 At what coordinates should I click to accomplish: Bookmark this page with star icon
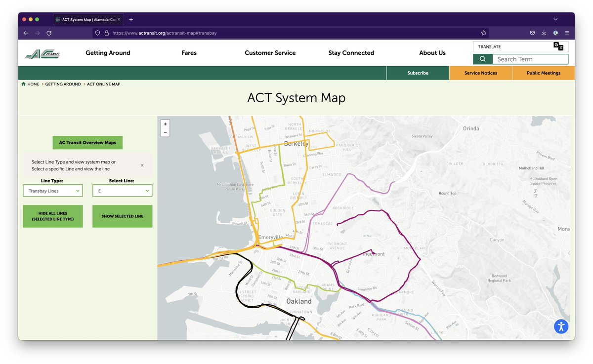(484, 33)
